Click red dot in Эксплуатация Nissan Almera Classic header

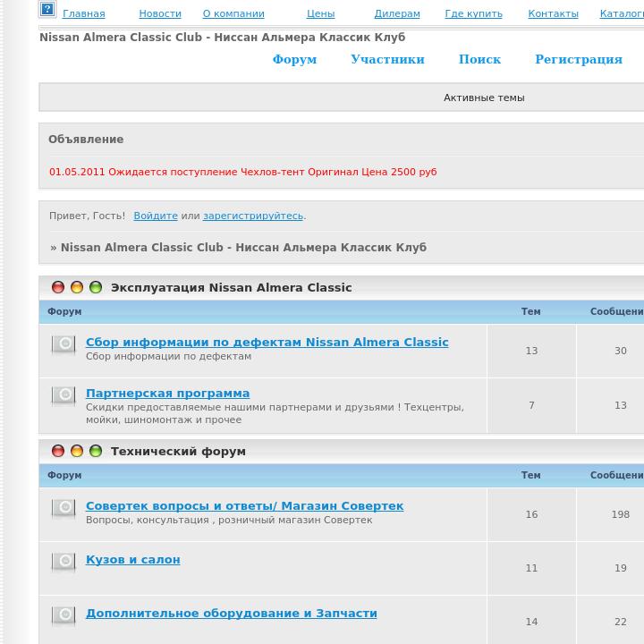(x=58, y=287)
